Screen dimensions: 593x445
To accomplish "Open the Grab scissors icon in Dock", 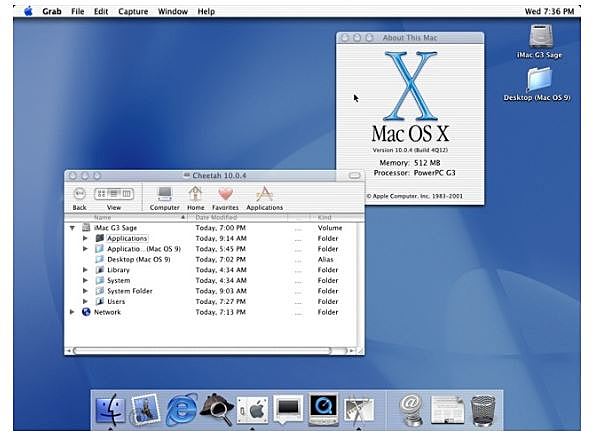I will (359, 411).
